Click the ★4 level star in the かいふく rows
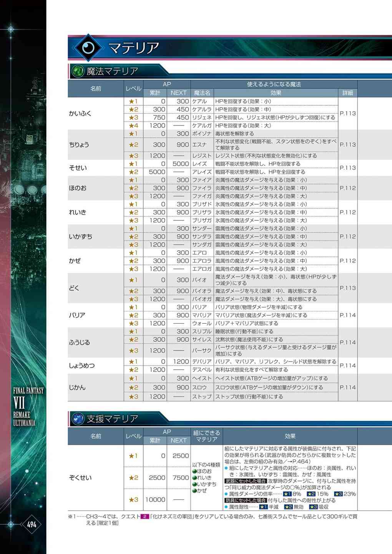 coord(133,125)
